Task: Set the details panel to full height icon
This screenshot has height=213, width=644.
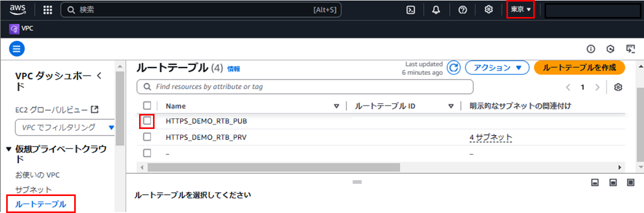Action: tap(631, 183)
